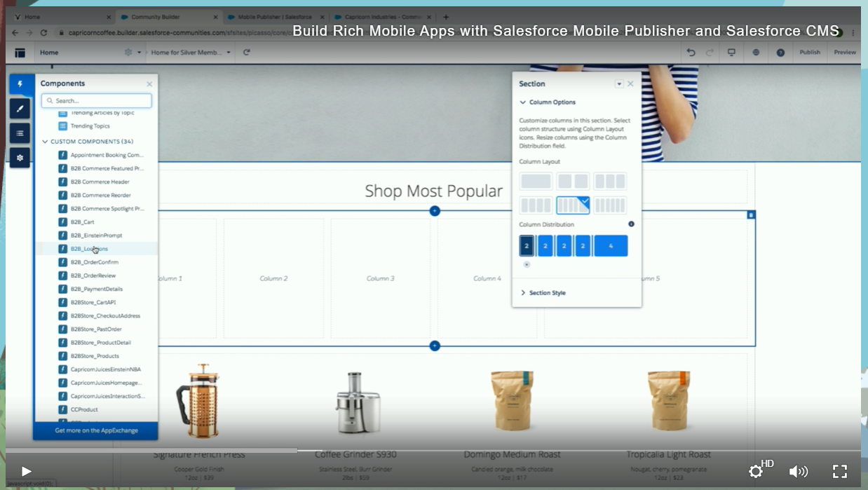Select the Column 3 placeholder in the section
Screen dimensions: 868x490
tap(381, 278)
